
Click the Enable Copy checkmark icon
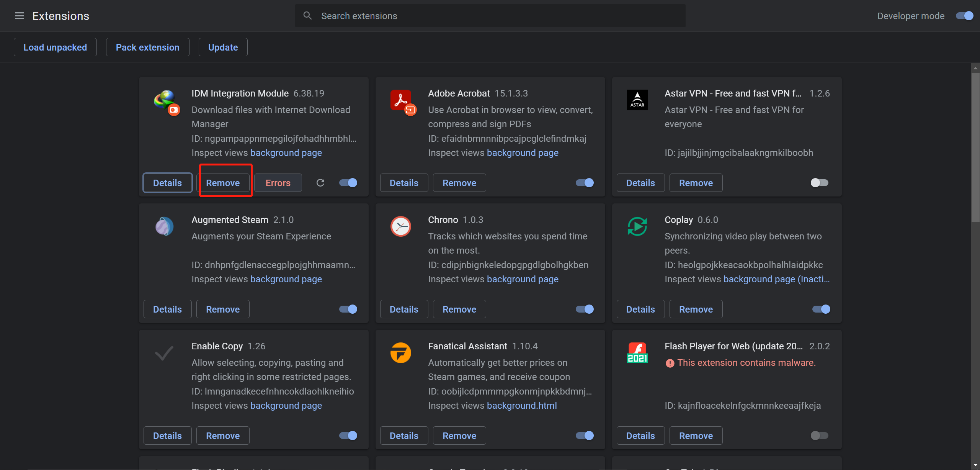pos(164,353)
